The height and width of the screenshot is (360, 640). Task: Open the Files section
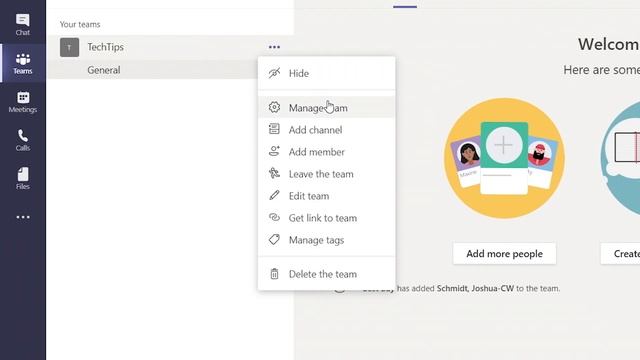(22, 178)
